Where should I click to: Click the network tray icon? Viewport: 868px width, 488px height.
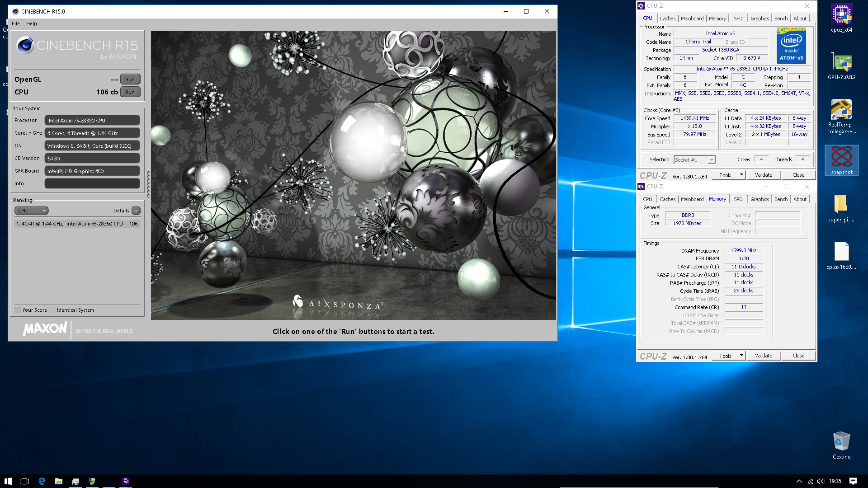811,481
